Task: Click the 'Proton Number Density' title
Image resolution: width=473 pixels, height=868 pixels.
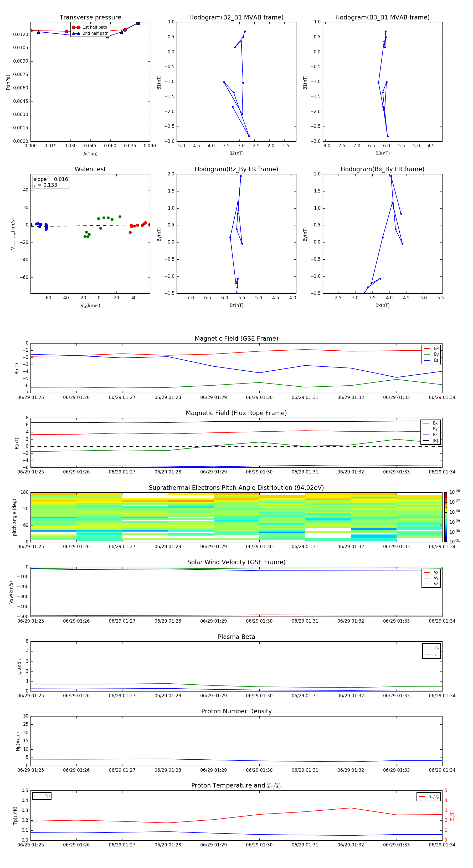Action: point(236,711)
